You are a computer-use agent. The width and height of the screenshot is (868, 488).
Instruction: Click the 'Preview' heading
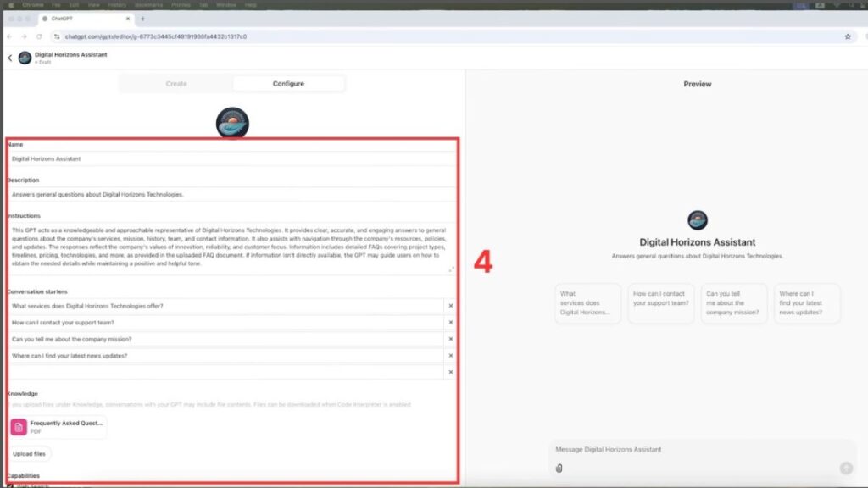click(698, 84)
